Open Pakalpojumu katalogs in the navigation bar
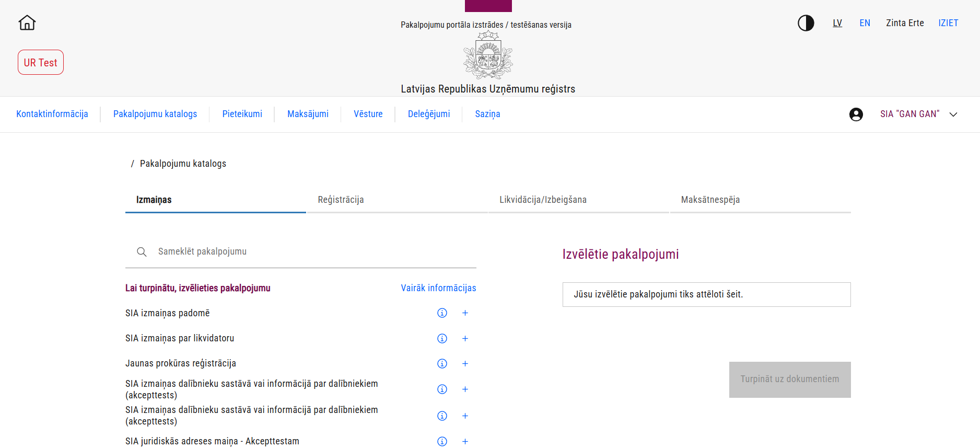Viewport: 980px width, 448px height. pos(155,114)
